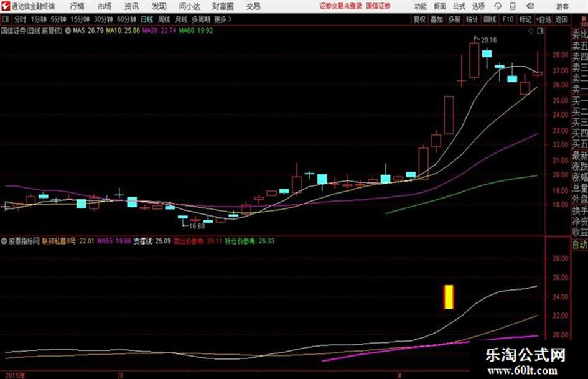
Task: Click the 返回 back button
Action: pyautogui.click(x=561, y=19)
